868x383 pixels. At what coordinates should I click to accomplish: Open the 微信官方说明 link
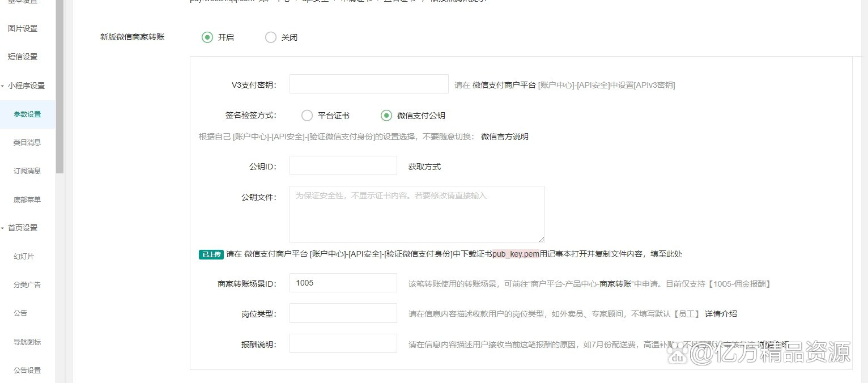[505, 137]
